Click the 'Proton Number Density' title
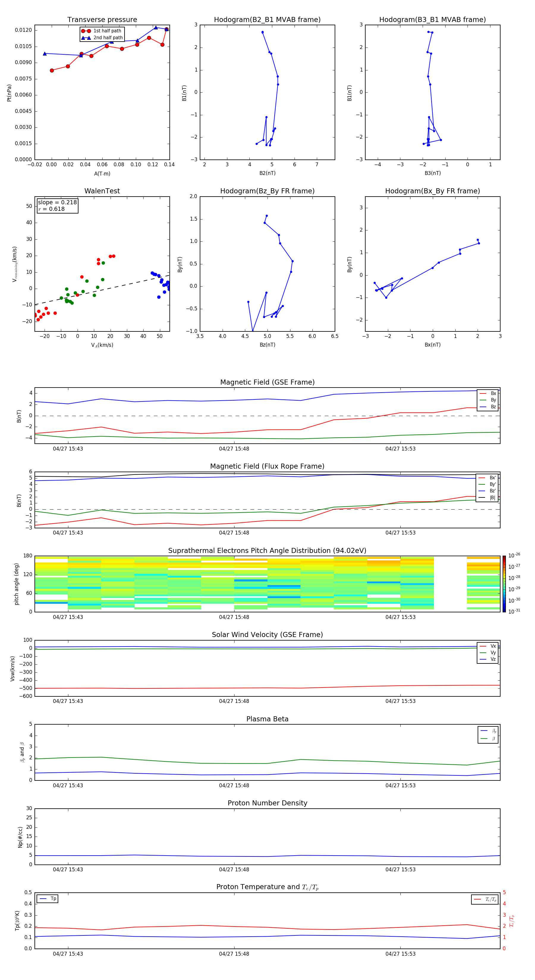 pyautogui.click(x=267, y=803)
